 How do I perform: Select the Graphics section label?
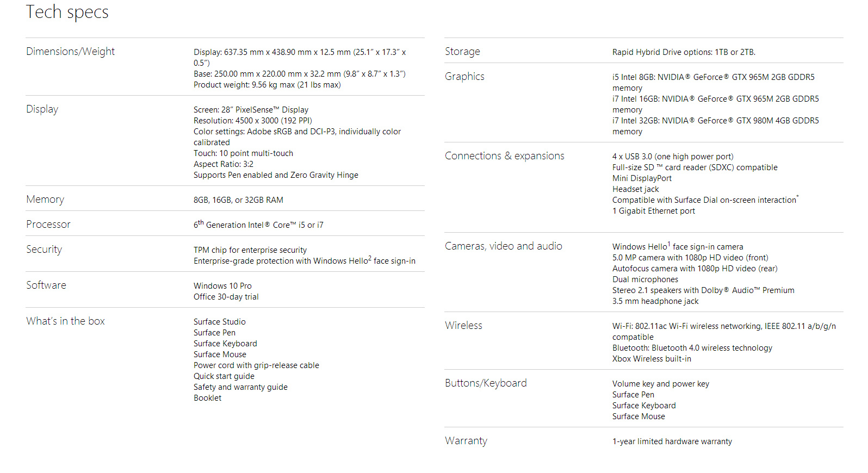pyautogui.click(x=464, y=77)
